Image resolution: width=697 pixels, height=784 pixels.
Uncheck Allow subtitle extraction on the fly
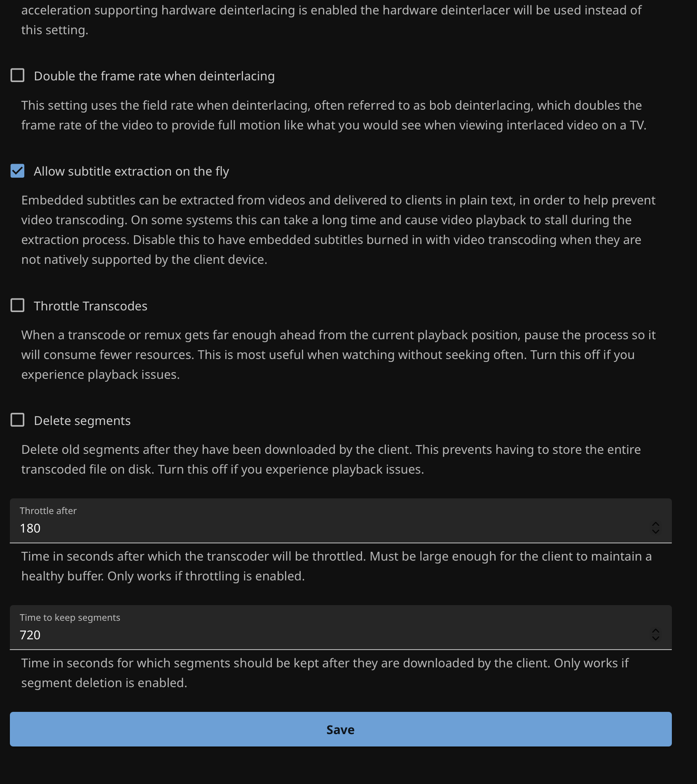pos(17,171)
